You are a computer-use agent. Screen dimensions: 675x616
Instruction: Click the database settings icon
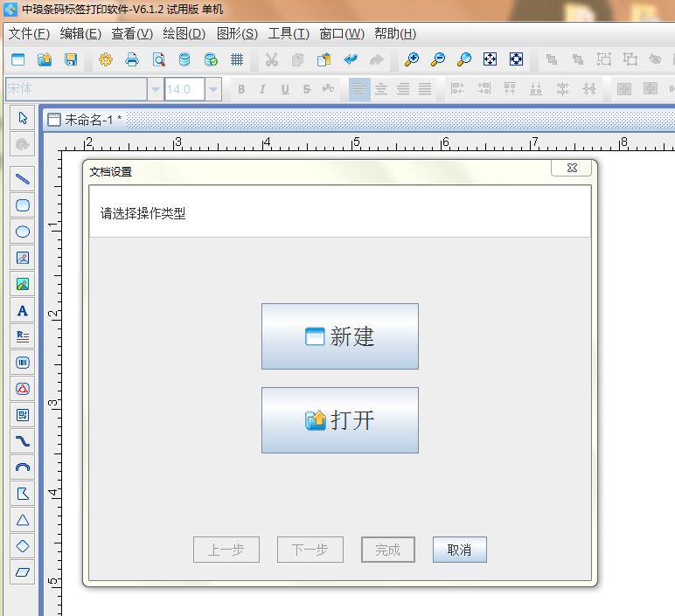point(184,59)
